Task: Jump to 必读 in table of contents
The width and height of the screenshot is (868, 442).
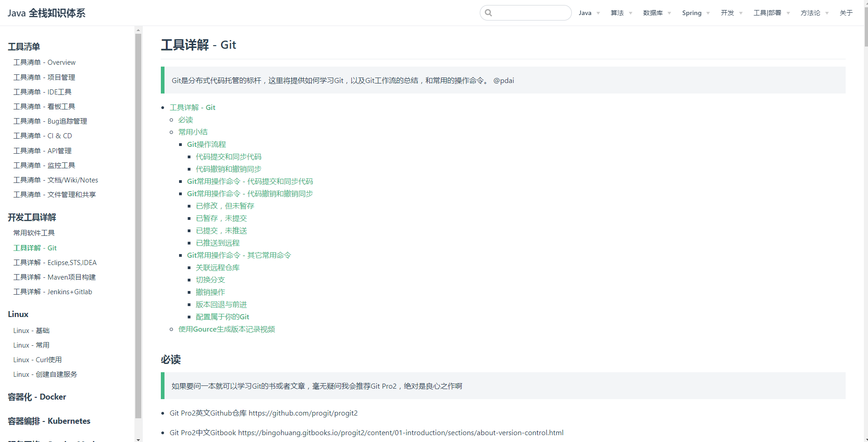Action: [x=186, y=120]
